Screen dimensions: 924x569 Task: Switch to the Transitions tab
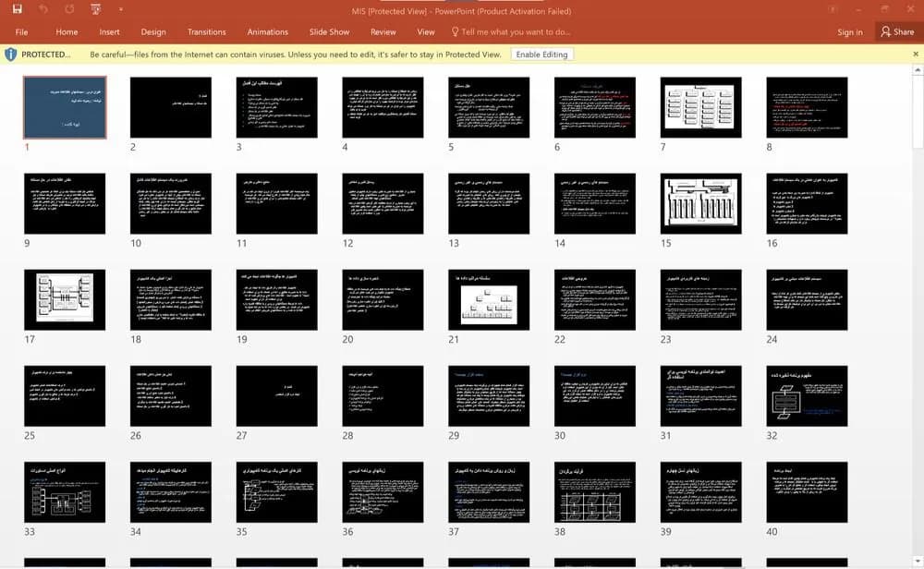click(x=206, y=31)
